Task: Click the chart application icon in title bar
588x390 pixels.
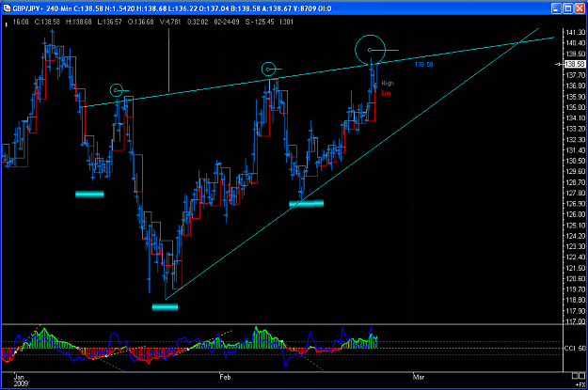Action: tap(7, 8)
